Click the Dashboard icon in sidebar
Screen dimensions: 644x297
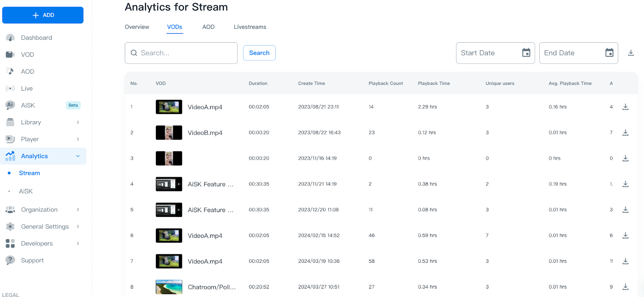(x=10, y=38)
